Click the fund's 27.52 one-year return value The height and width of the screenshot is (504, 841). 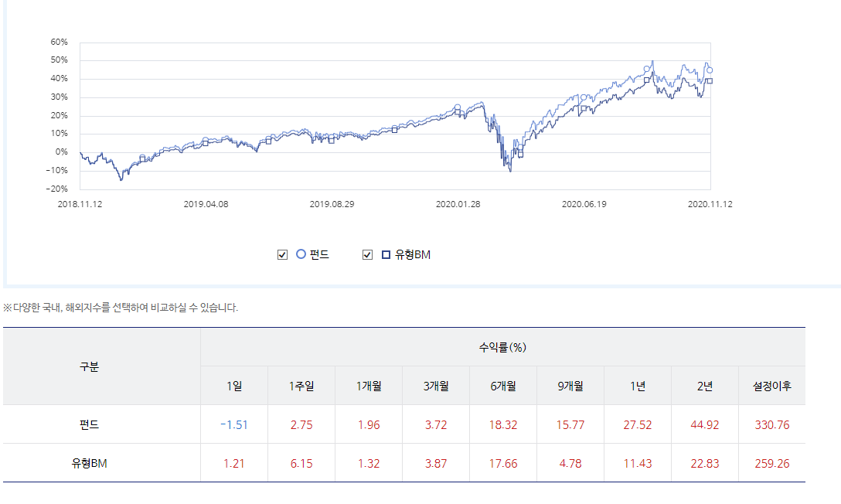click(x=637, y=424)
